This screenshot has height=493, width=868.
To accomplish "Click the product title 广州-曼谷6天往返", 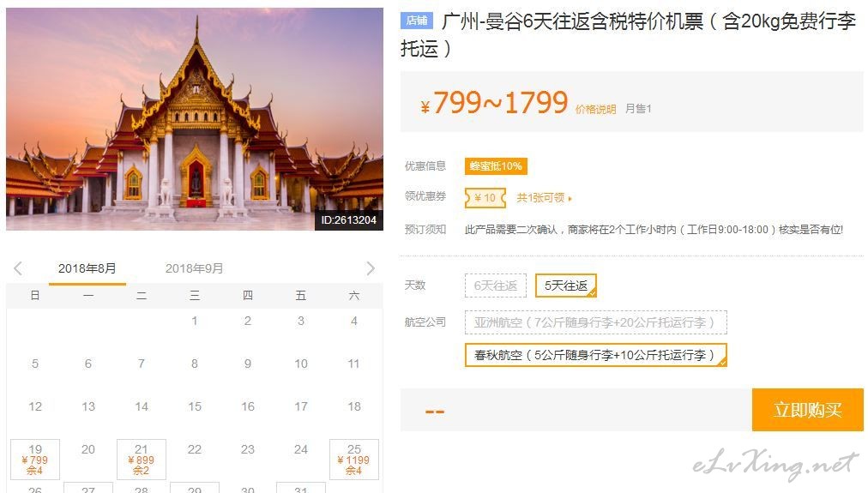I will pos(629,35).
